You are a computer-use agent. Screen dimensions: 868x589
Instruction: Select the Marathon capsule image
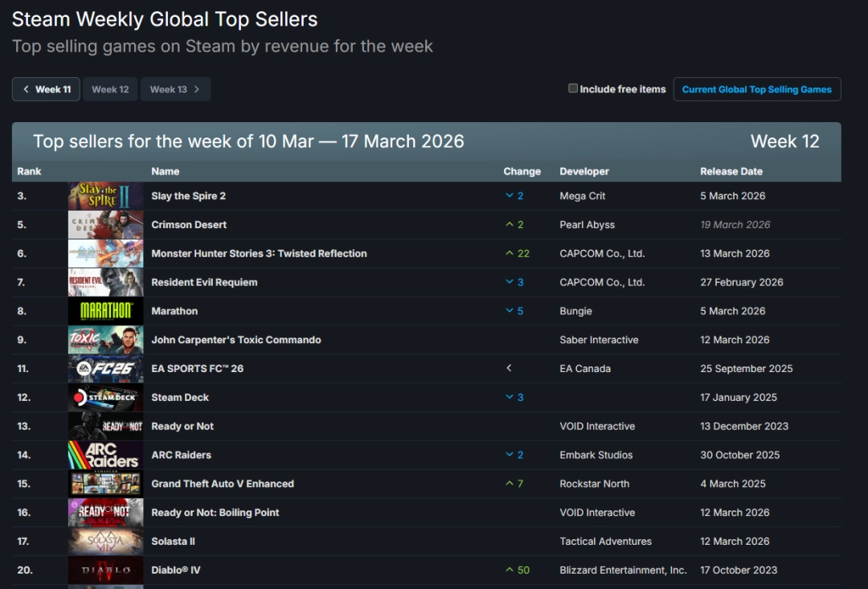(x=105, y=311)
